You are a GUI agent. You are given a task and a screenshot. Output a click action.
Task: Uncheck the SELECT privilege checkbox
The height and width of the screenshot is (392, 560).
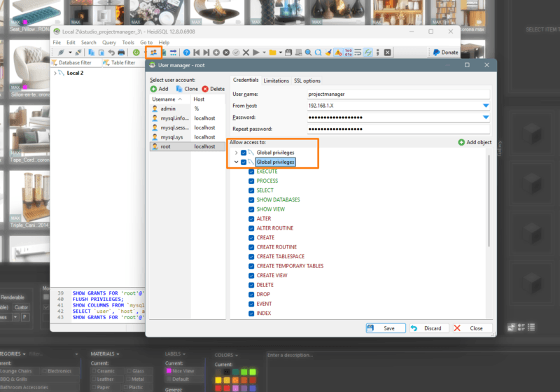tap(251, 190)
